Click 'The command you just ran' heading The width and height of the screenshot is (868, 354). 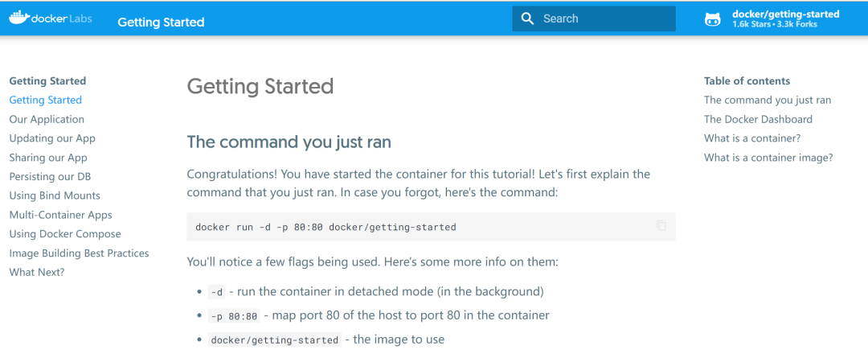(x=289, y=142)
